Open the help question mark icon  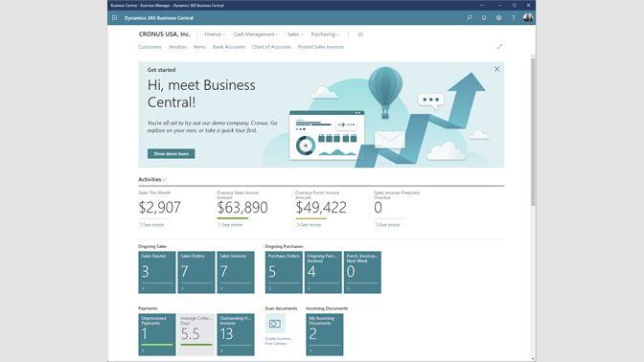(513, 18)
